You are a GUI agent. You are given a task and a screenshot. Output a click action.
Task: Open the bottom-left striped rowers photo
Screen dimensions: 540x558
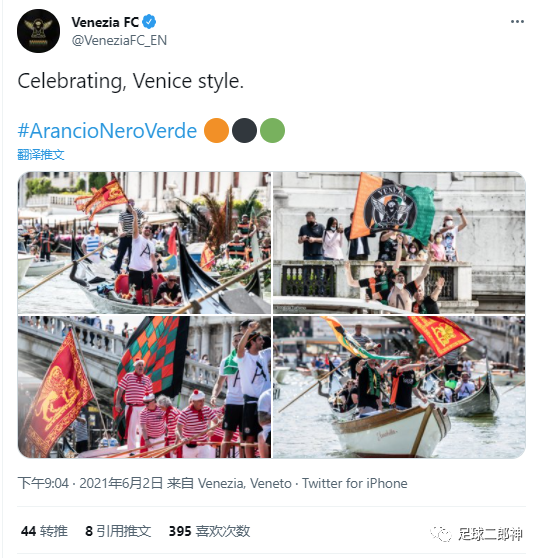(x=144, y=387)
